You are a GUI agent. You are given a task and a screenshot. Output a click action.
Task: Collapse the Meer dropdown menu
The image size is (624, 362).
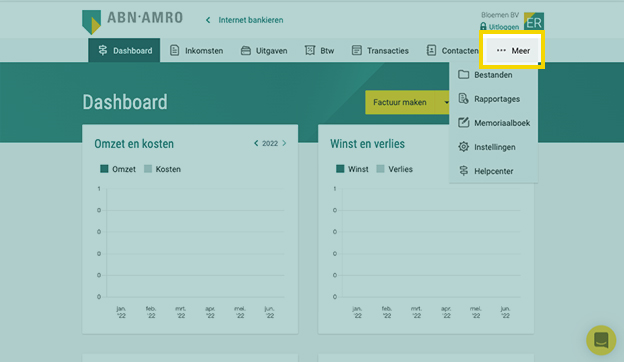[513, 51]
